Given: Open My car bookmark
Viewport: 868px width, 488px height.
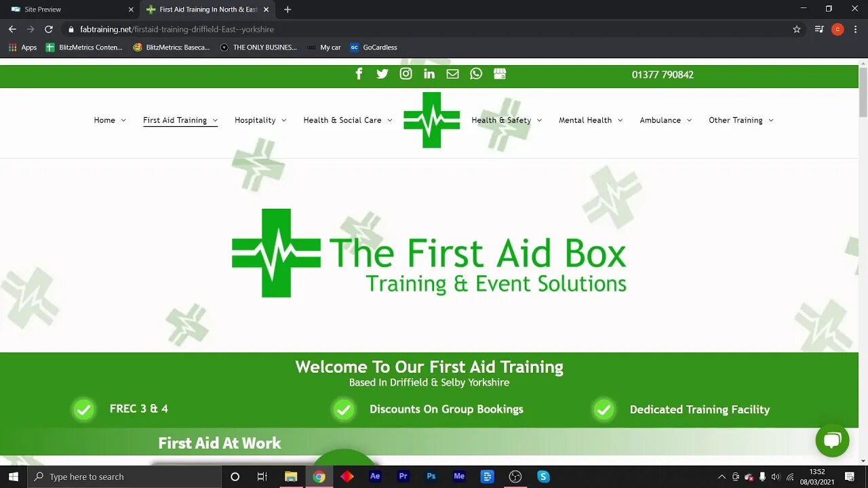Looking at the screenshot, I should pyautogui.click(x=323, y=47).
